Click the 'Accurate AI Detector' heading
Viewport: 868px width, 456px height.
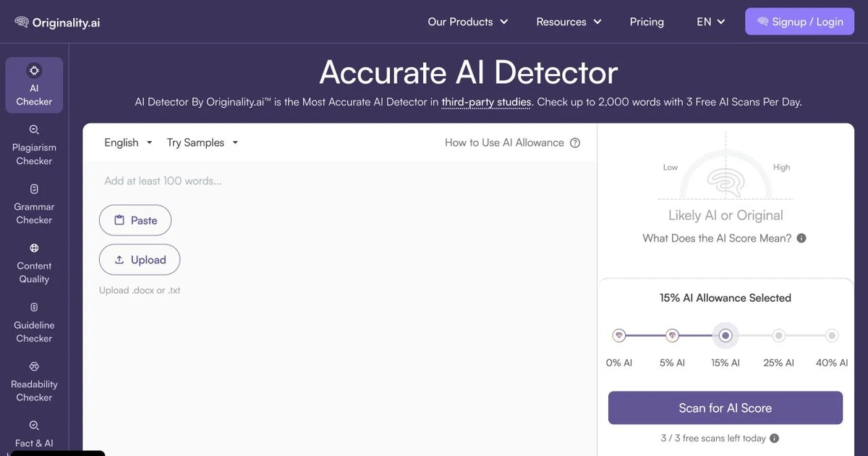[x=469, y=72]
